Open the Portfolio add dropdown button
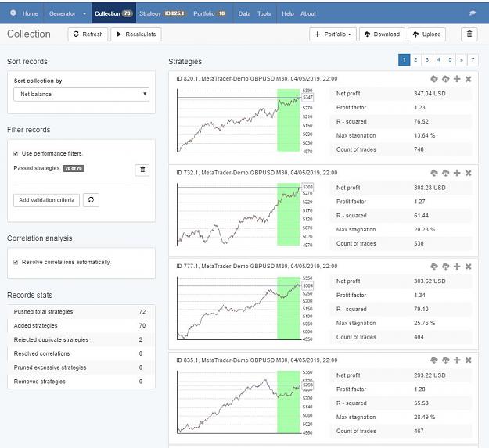 click(333, 34)
